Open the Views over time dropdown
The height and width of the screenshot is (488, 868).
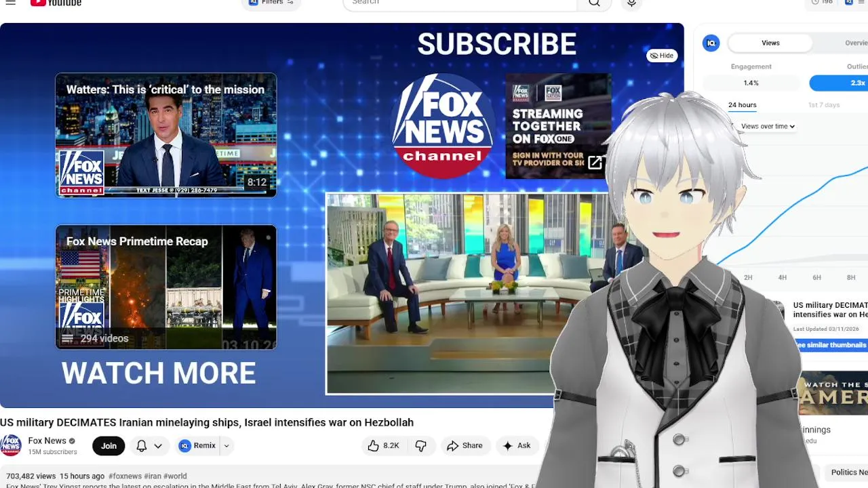pyautogui.click(x=768, y=126)
